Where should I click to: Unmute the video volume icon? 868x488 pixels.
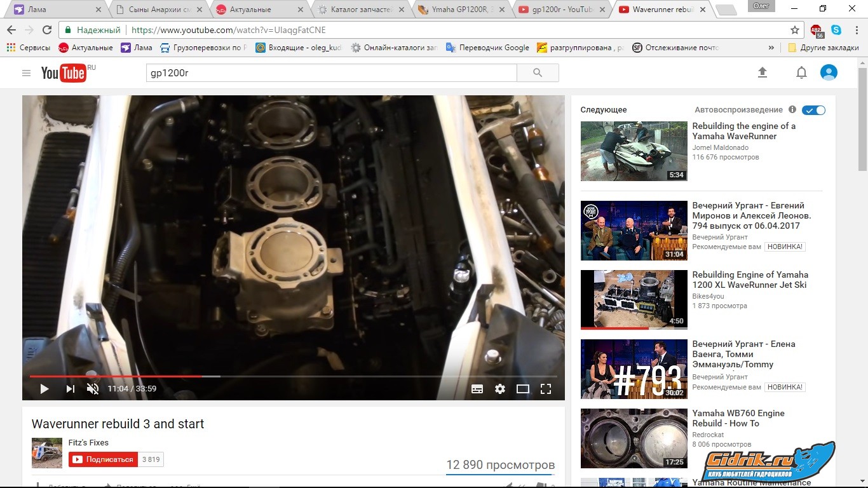tap(93, 389)
